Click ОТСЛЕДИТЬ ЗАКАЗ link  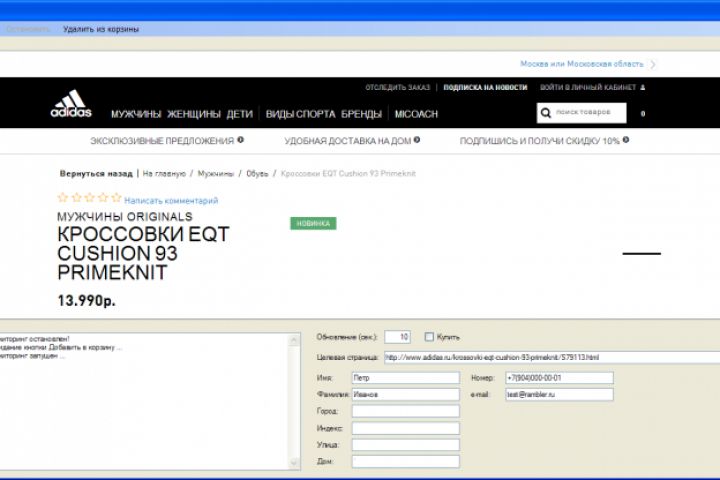pyautogui.click(x=398, y=87)
